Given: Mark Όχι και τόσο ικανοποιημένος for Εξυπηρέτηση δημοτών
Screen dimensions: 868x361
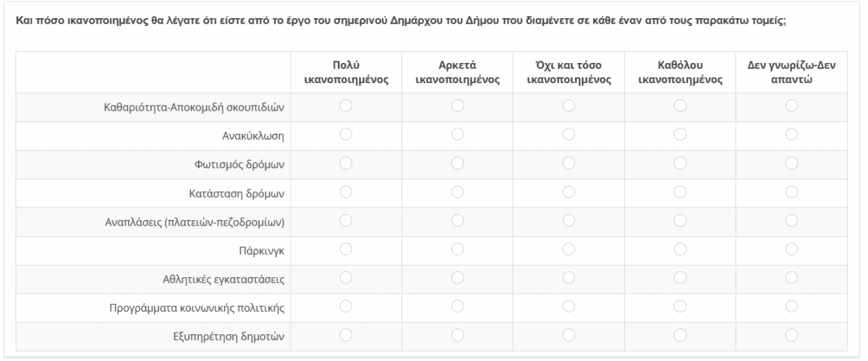Looking at the screenshot, I should 568,334.
